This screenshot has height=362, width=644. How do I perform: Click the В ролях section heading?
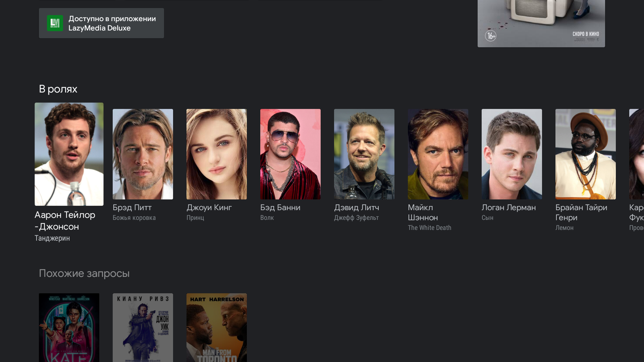tap(58, 89)
